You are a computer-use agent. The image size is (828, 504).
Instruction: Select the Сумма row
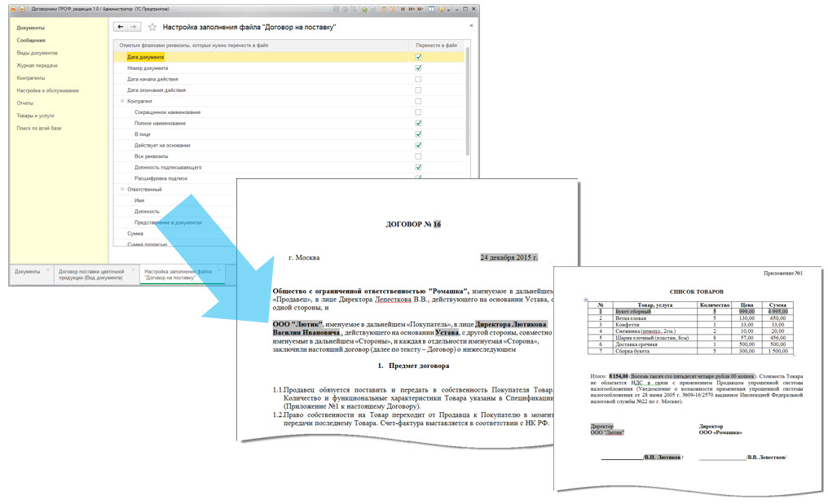point(175,234)
